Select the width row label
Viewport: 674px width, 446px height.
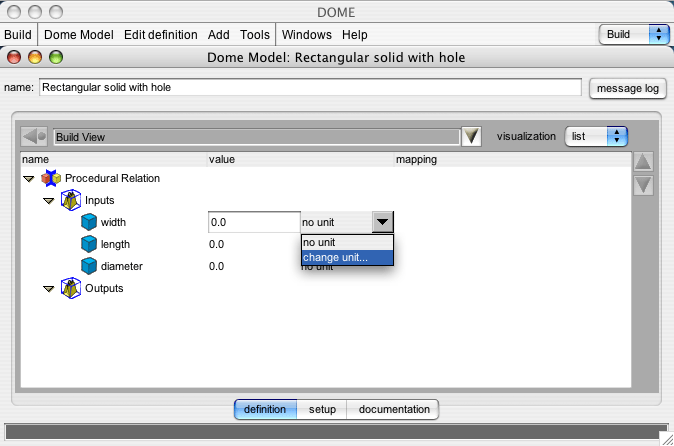click(113, 222)
